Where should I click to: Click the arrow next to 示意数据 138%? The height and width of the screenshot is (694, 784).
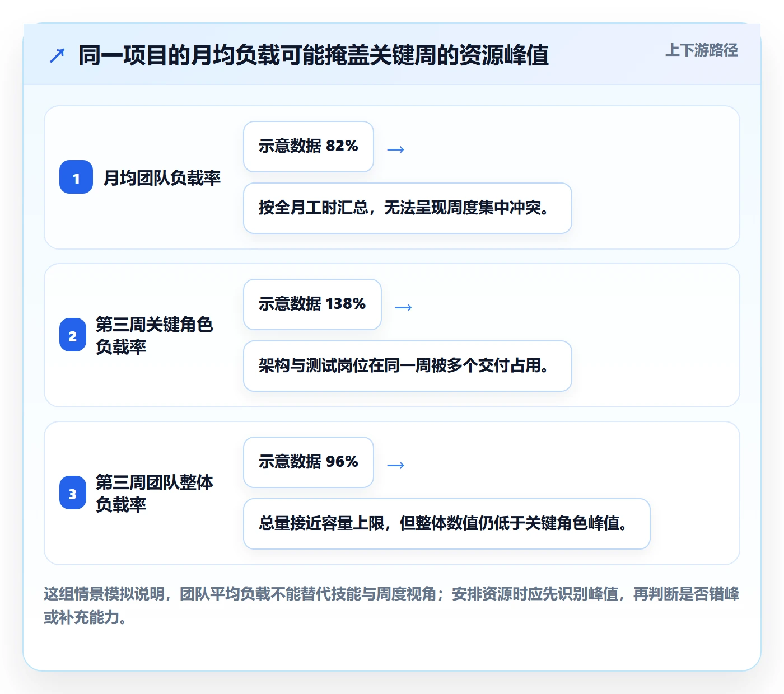[x=403, y=307]
